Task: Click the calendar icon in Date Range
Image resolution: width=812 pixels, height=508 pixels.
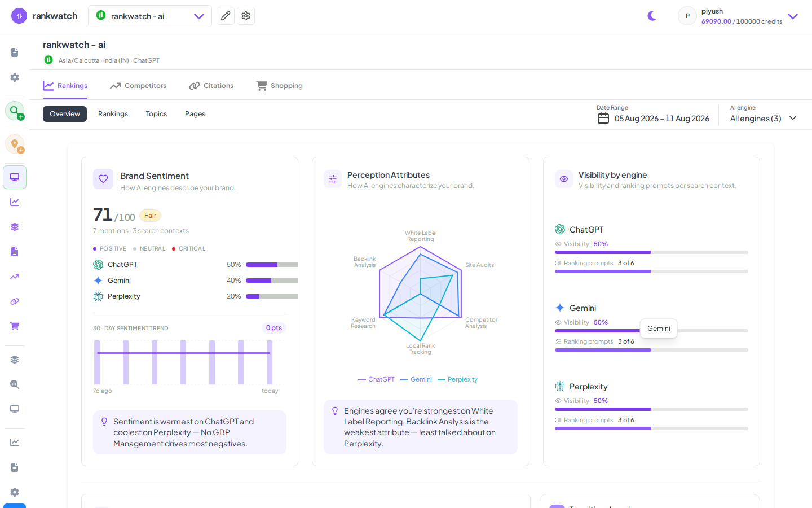Action: tap(603, 119)
